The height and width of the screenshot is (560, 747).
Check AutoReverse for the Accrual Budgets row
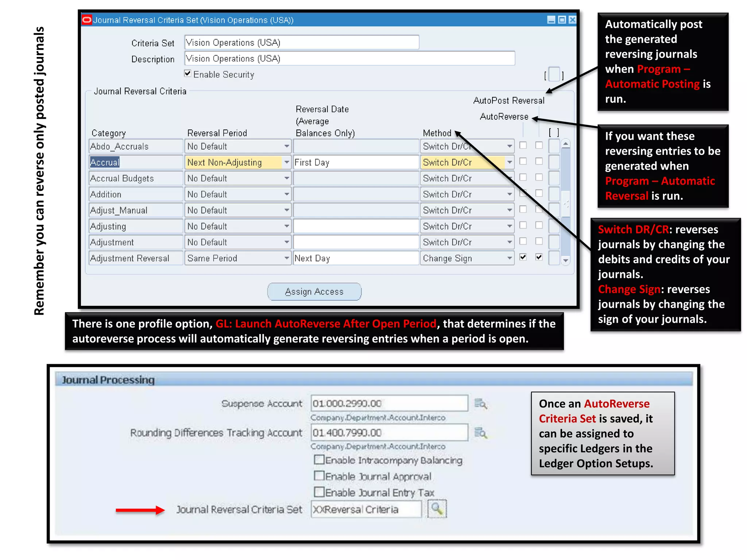coord(523,177)
